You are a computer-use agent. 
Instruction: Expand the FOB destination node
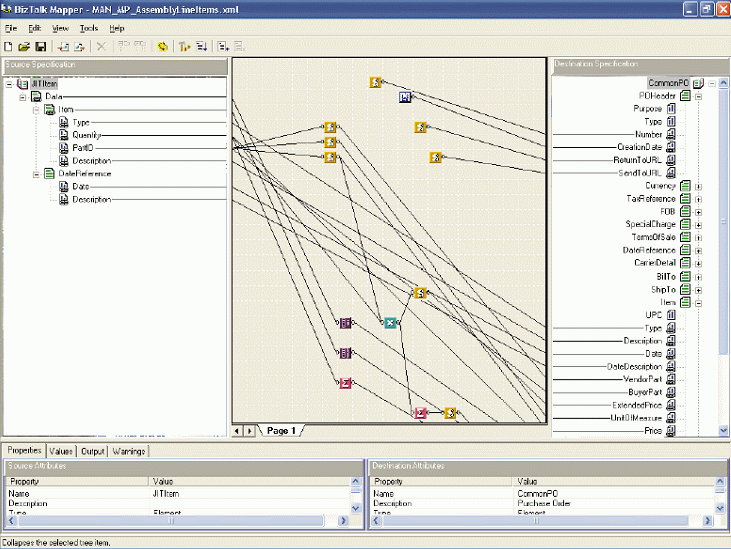(x=698, y=213)
